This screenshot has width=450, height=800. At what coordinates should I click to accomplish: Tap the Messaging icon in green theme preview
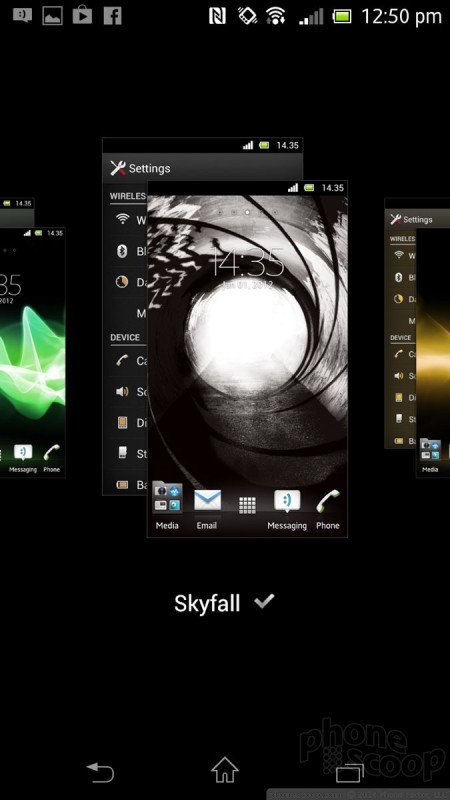point(23,458)
